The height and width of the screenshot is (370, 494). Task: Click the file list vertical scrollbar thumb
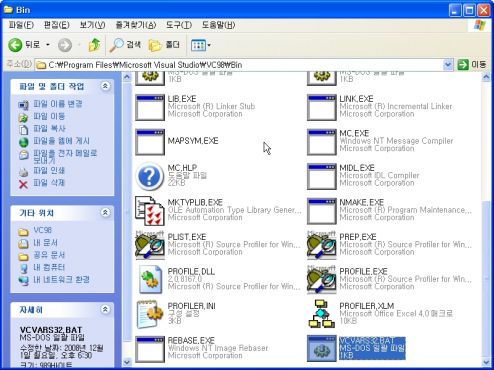tap(486, 278)
